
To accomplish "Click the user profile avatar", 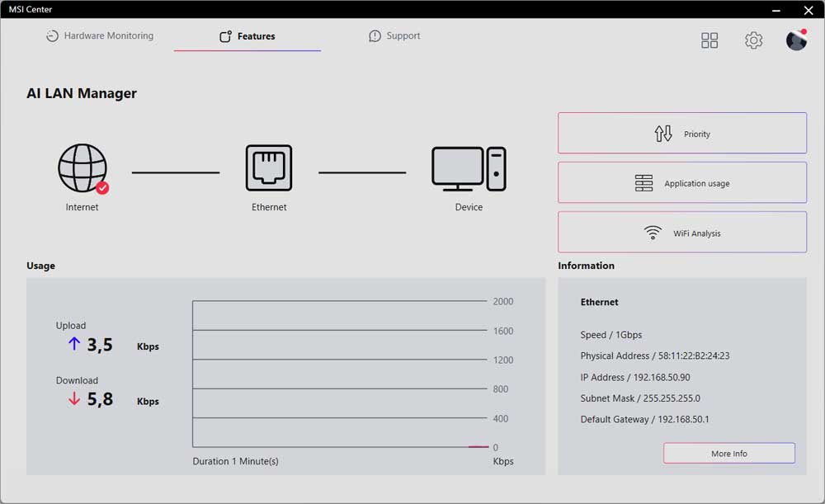I will pos(796,40).
